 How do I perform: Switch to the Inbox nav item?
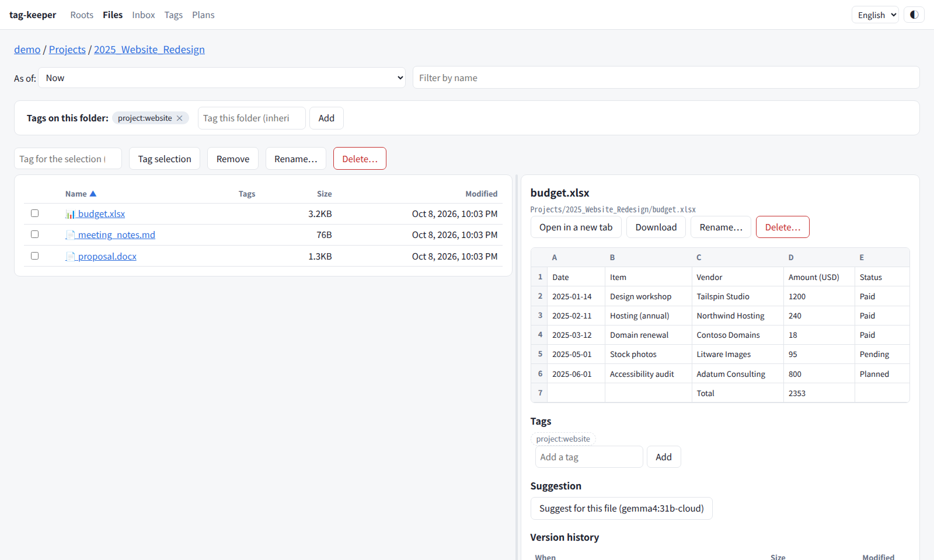pyautogui.click(x=144, y=15)
